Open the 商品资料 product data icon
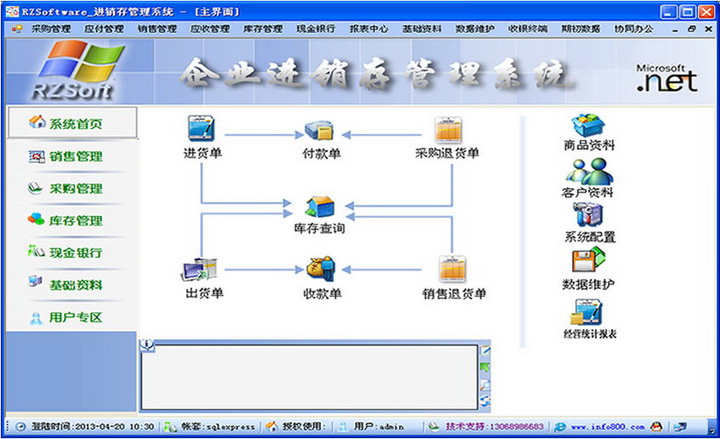Screen dimensions: 720x439 pos(588,126)
